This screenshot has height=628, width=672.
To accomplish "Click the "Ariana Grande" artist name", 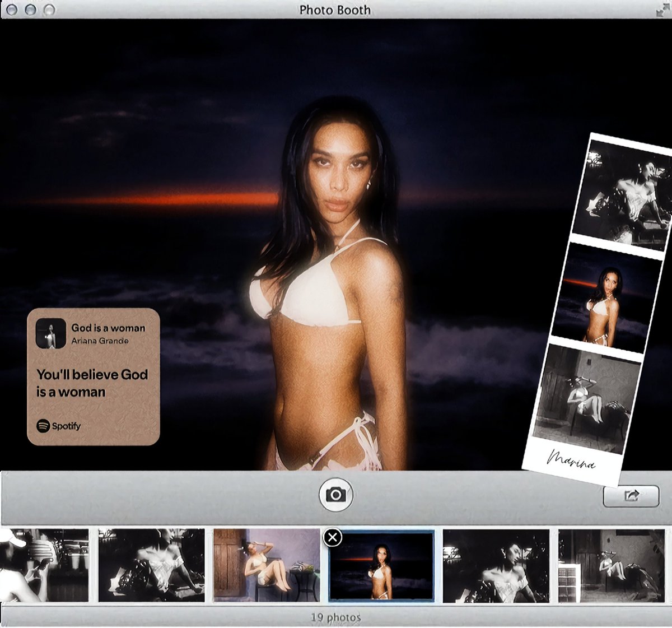I will point(100,341).
